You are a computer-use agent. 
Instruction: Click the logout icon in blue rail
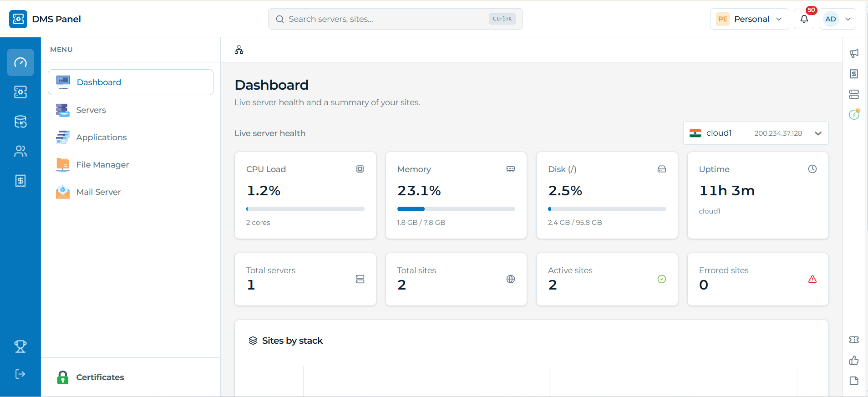coord(20,374)
